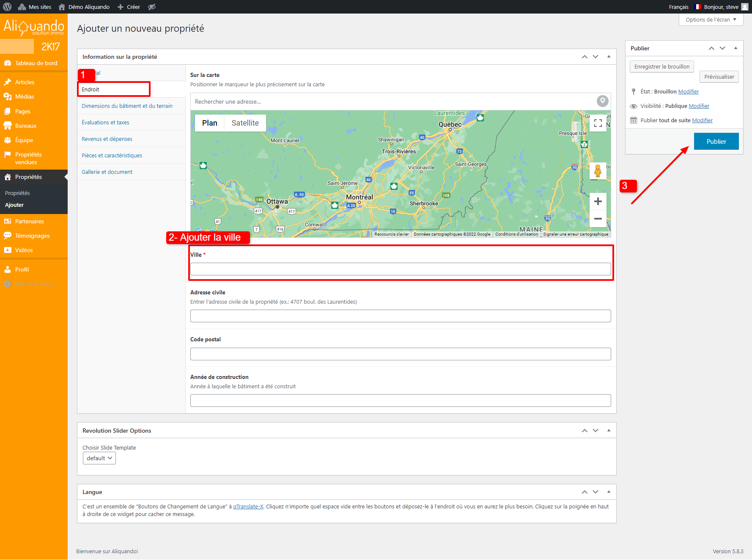
Task: Click the WordPress logo icon
Action: click(x=7, y=7)
